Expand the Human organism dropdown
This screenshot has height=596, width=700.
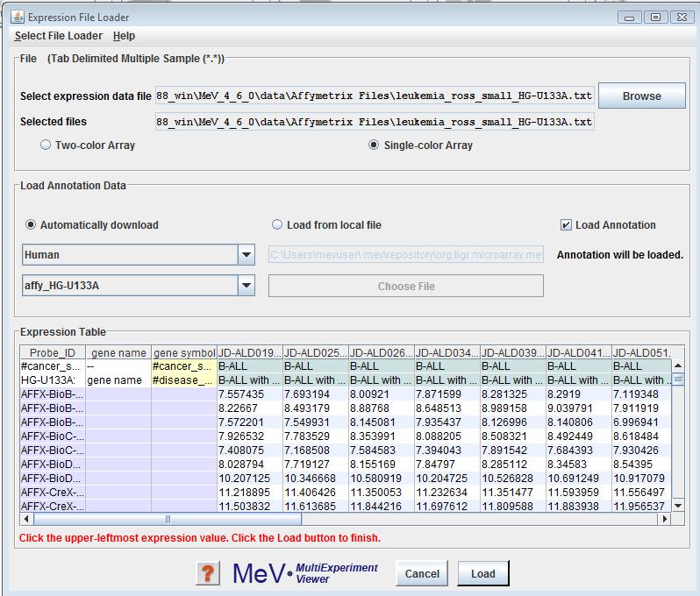(246, 255)
